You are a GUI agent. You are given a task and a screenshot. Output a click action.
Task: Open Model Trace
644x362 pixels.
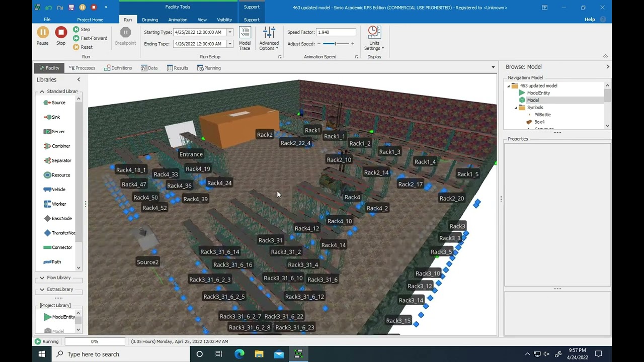coord(245,39)
